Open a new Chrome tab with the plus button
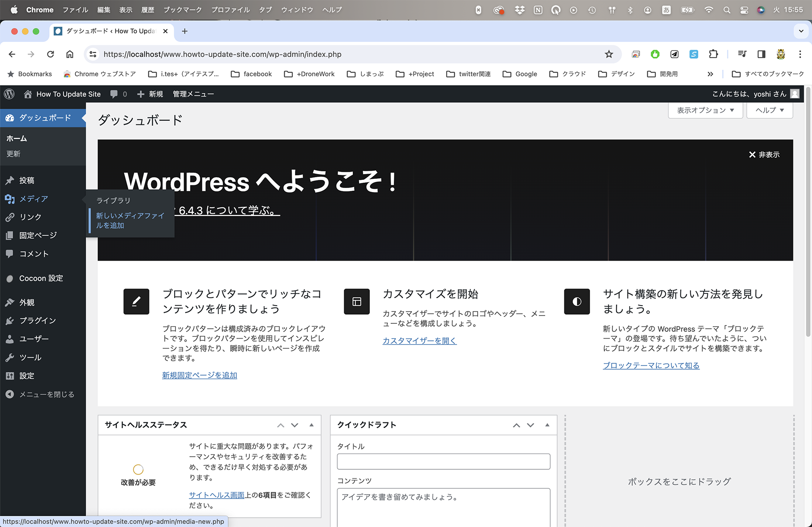 point(185,31)
